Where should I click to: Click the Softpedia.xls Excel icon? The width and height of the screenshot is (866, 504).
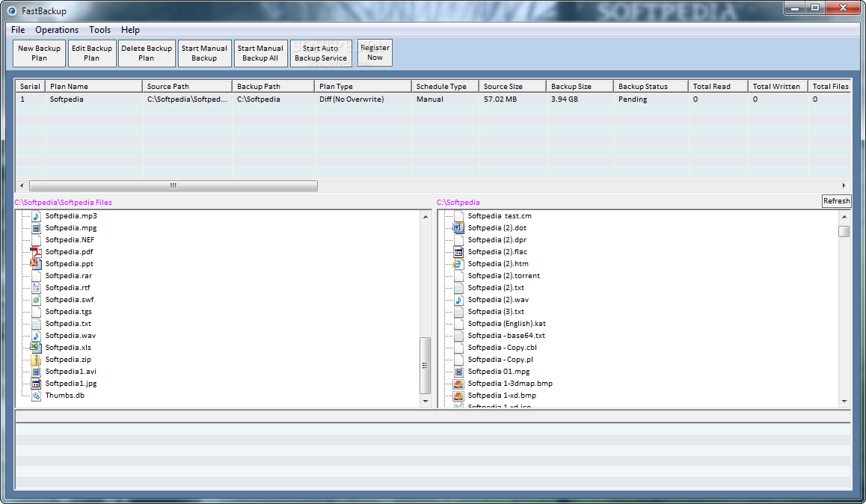pyautogui.click(x=36, y=348)
